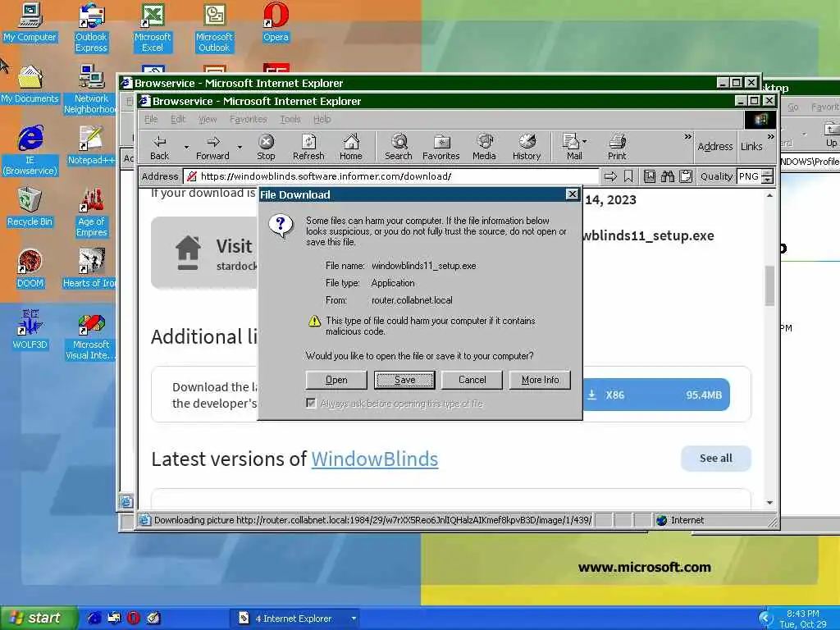840x630 pixels.
Task: Click the WindowBlinds link
Action: 374,459
